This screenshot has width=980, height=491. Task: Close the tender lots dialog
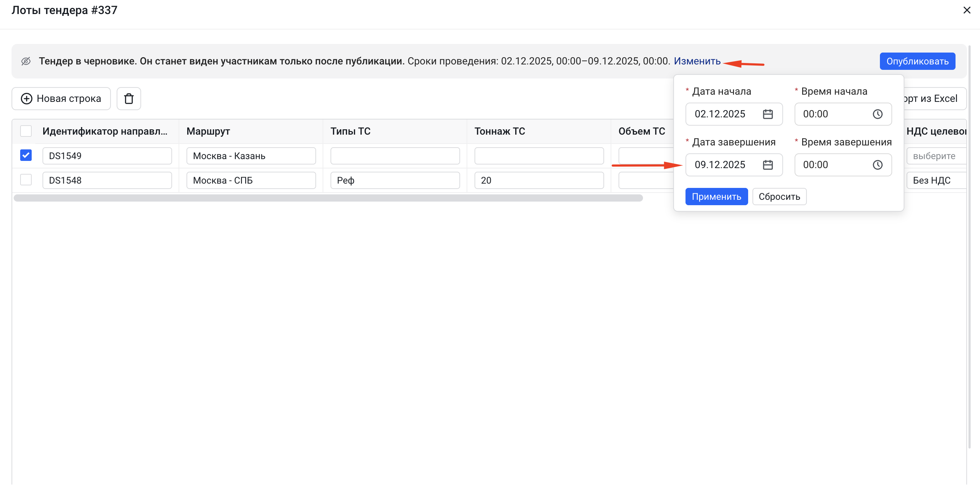[x=966, y=10]
